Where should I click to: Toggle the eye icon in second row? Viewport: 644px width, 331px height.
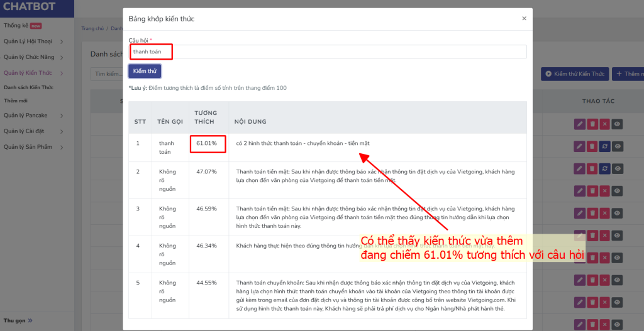(x=618, y=146)
